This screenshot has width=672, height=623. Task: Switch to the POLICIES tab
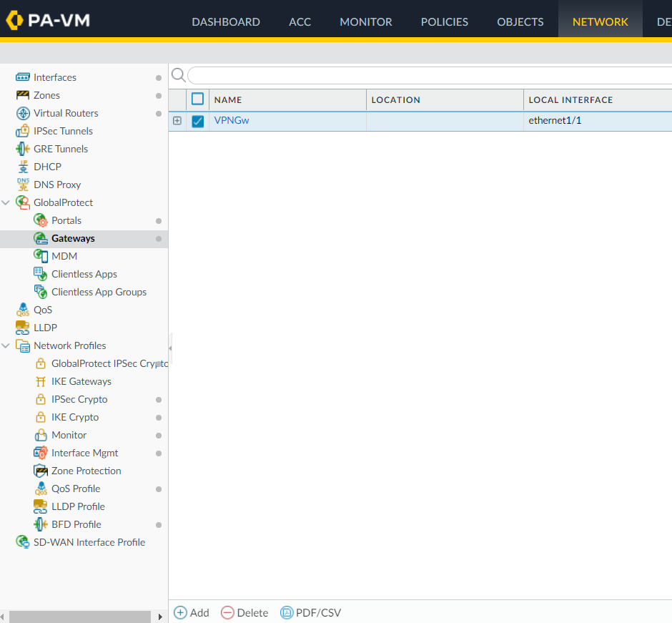coord(444,21)
